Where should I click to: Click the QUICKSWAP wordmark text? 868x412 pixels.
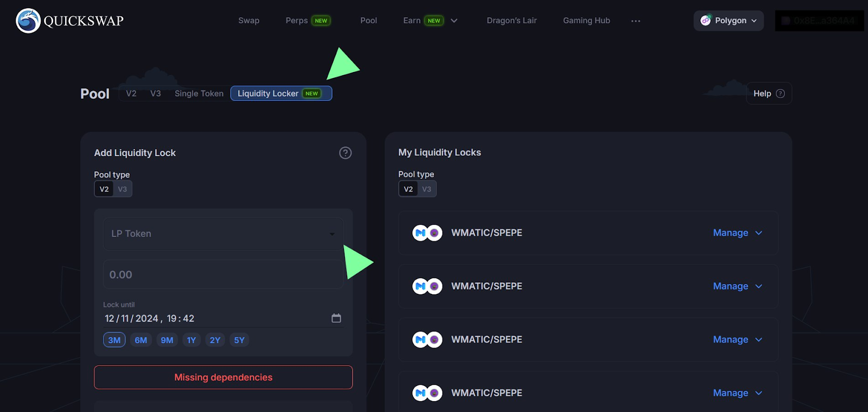pos(84,21)
